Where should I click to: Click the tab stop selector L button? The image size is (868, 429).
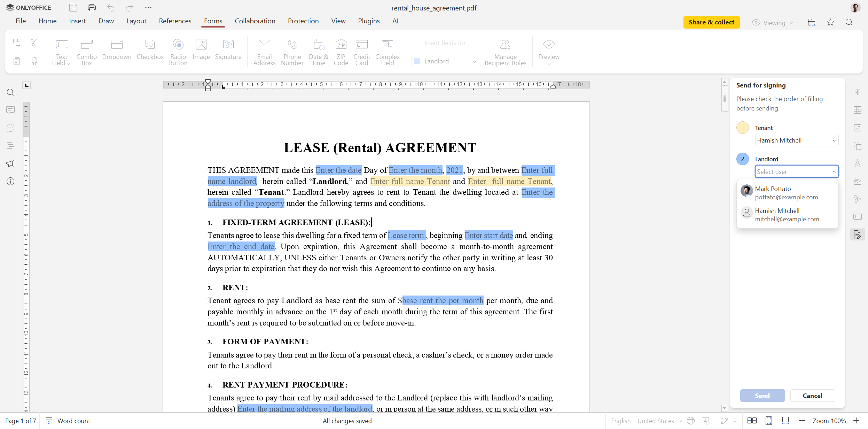coord(26,85)
